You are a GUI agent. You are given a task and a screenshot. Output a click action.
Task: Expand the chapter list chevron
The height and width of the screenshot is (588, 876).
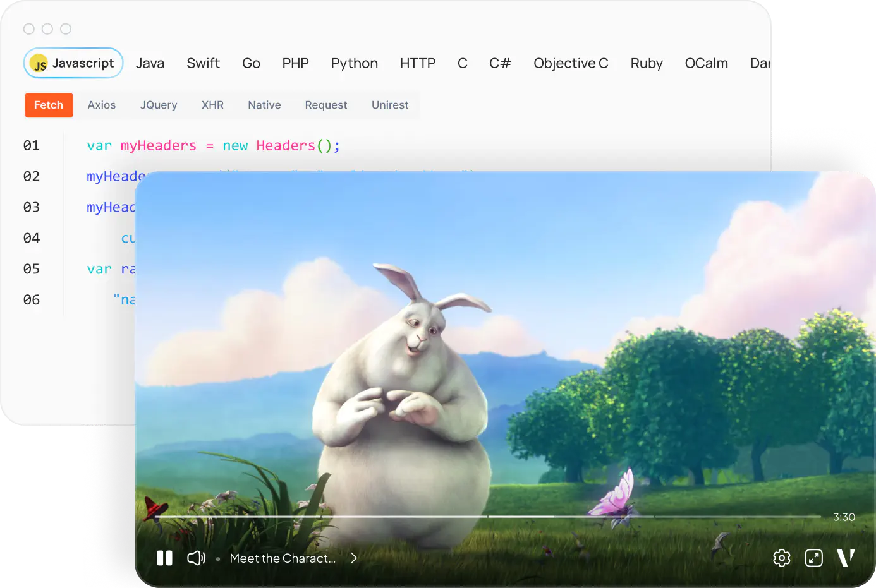click(354, 558)
